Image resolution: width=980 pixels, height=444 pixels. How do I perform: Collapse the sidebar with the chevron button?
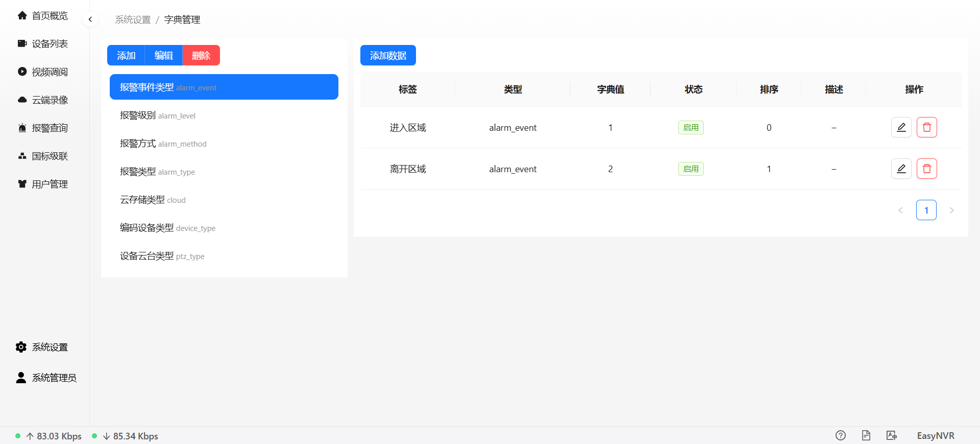90,19
